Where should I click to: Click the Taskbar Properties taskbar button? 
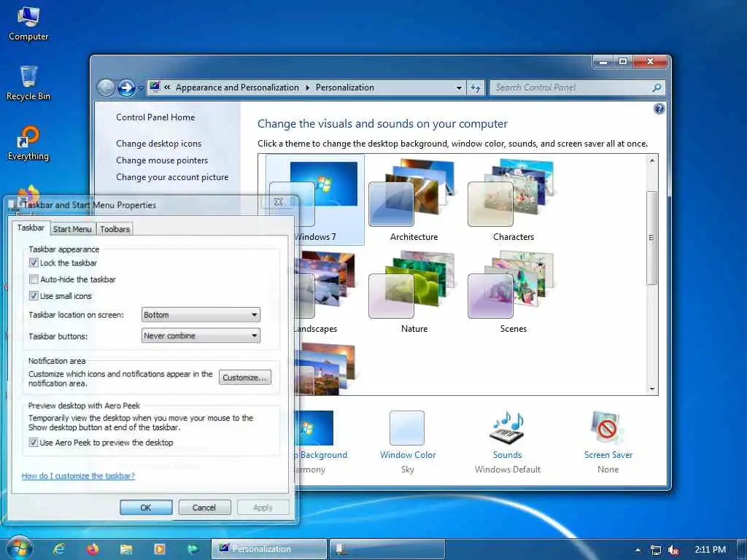pyautogui.click(x=387, y=549)
